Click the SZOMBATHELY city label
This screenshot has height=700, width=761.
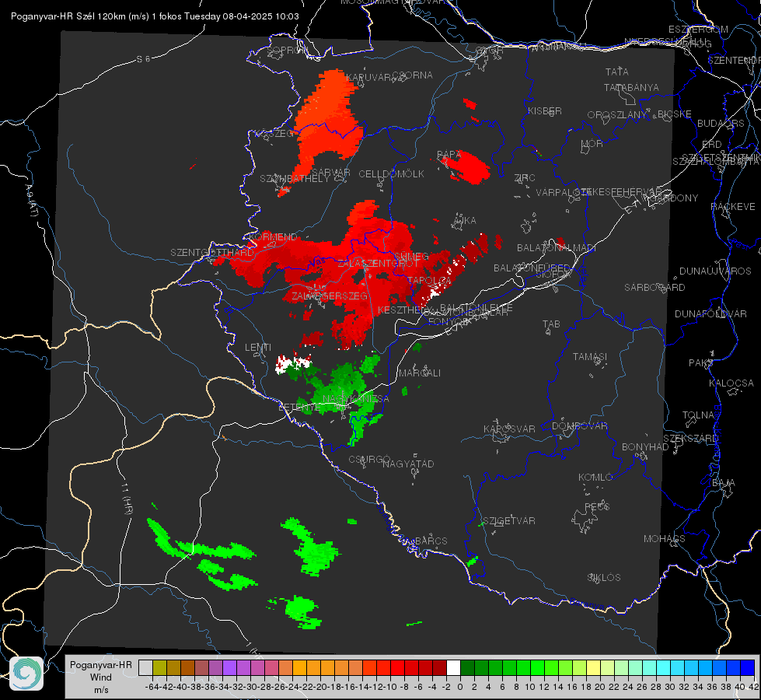295,179
